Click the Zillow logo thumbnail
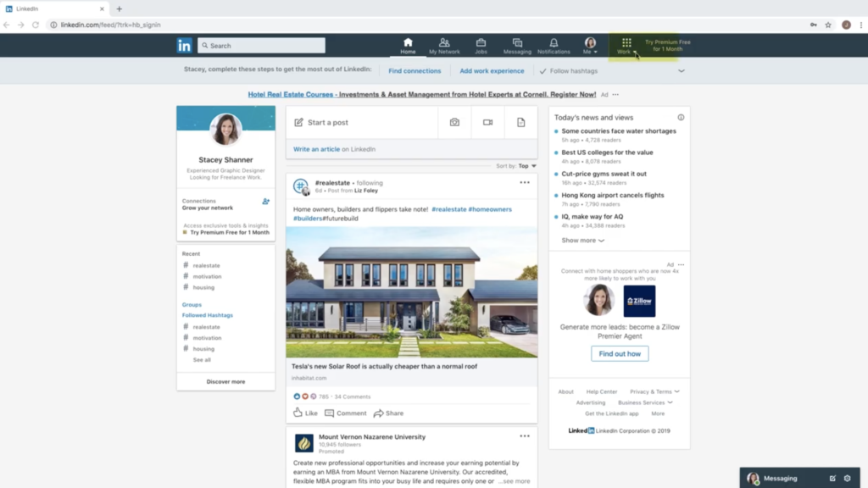The image size is (868, 488). tap(639, 301)
